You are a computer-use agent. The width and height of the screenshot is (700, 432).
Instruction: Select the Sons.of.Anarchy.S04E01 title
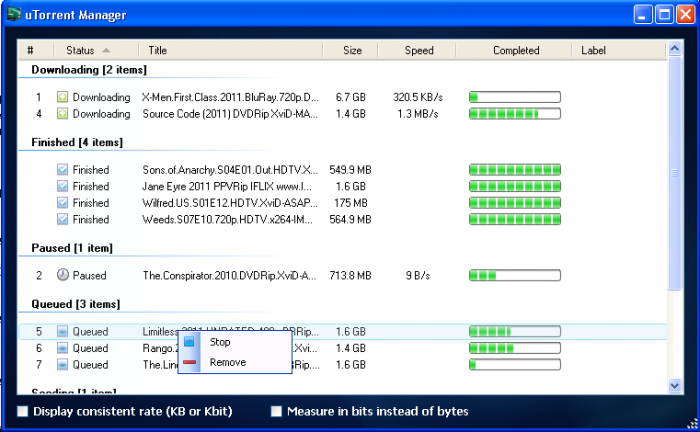tap(230, 170)
